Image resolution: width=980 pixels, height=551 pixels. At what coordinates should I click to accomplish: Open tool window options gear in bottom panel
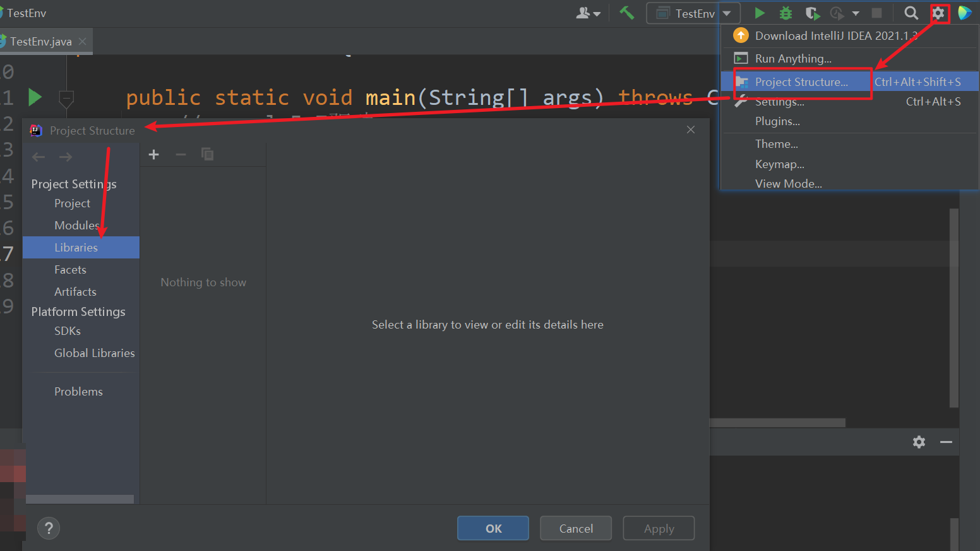pyautogui.click(x=919, y=442)
